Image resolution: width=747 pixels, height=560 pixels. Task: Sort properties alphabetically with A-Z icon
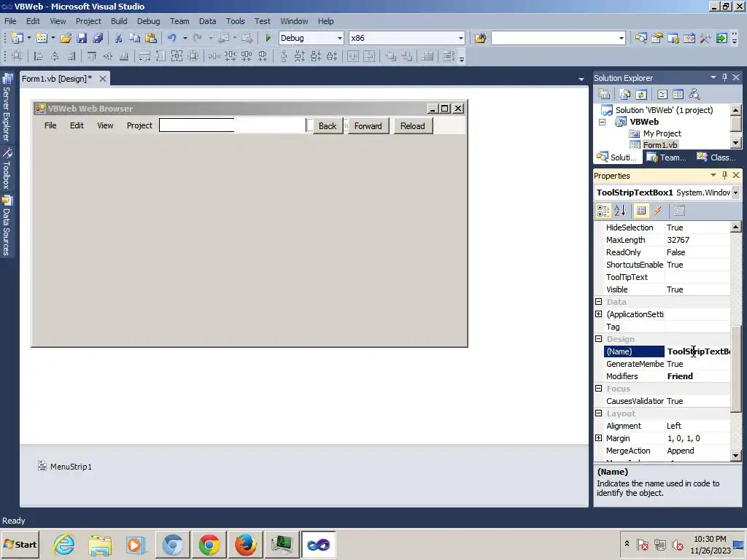point(620,211)
